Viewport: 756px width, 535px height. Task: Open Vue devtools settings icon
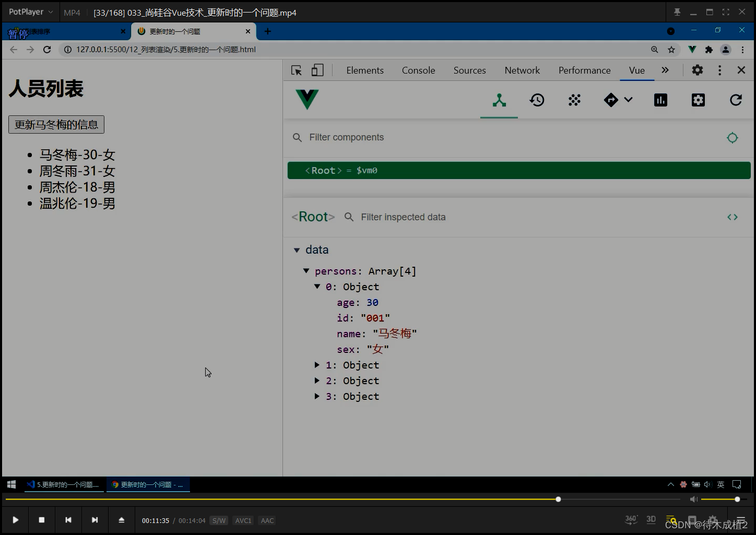pos(698,100)
